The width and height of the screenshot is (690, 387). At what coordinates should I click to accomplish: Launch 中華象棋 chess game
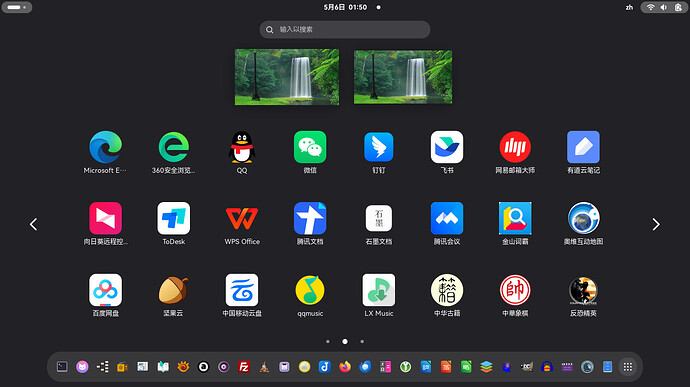pyautogui.click(x=515, y=290)
